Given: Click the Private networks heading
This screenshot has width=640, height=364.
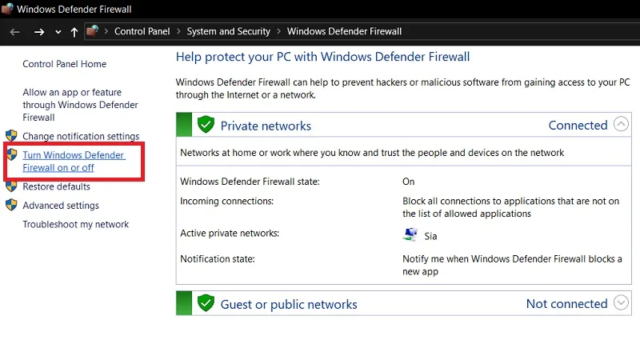Looking at the screenshot, I should 266,126.
